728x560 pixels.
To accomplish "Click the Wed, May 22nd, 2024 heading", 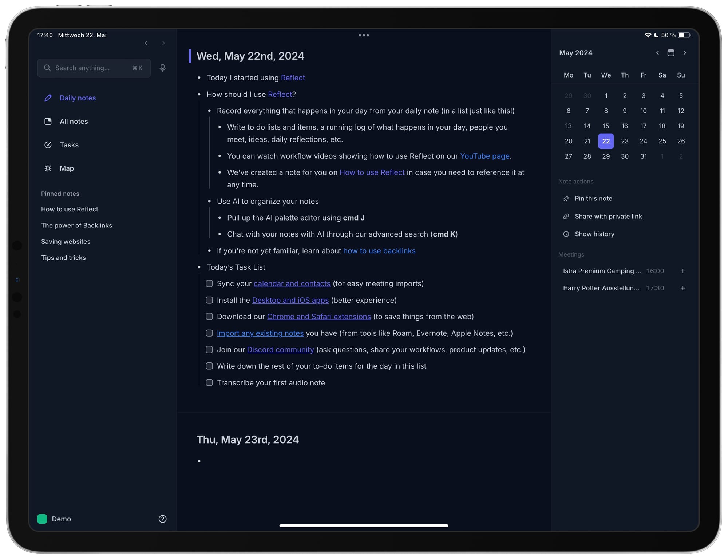I will 250,56.
